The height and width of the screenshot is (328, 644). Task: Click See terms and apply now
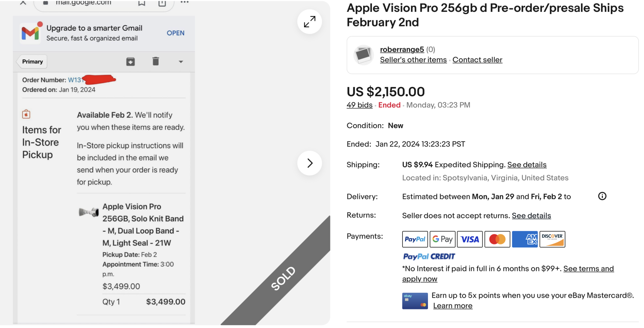click(588, 269)
